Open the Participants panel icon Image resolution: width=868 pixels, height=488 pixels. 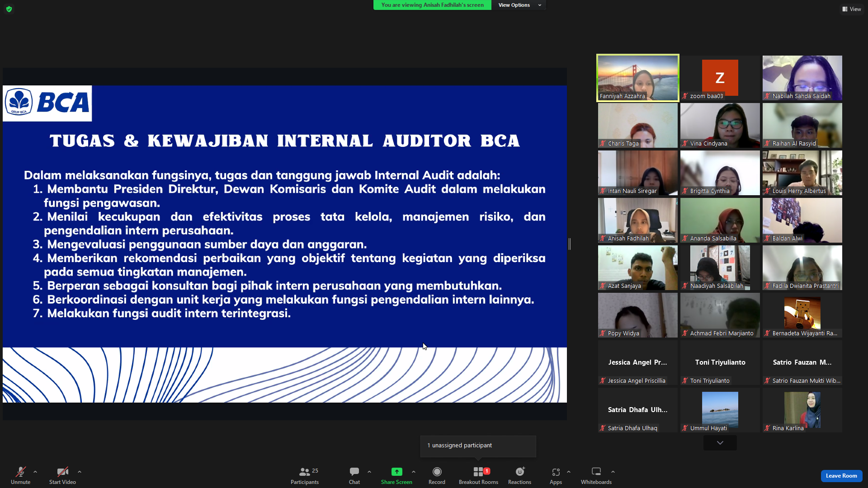[x=305, y=472]
